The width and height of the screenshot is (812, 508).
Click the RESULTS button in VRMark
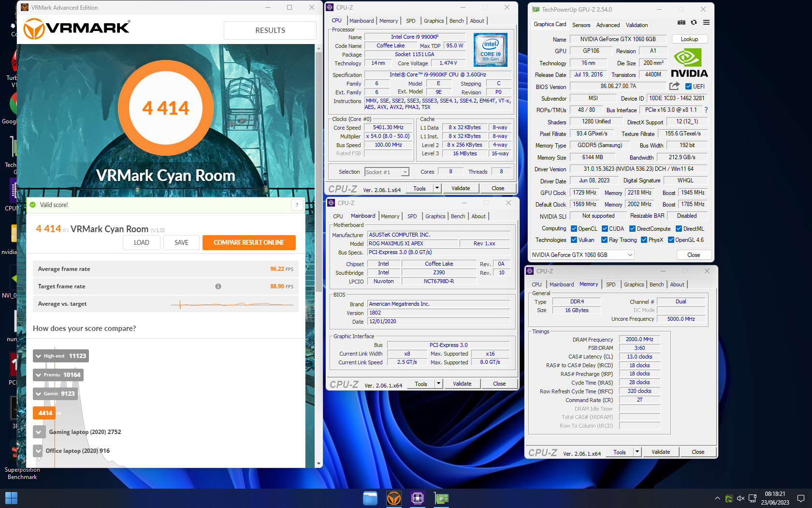(x=270, y=30)
